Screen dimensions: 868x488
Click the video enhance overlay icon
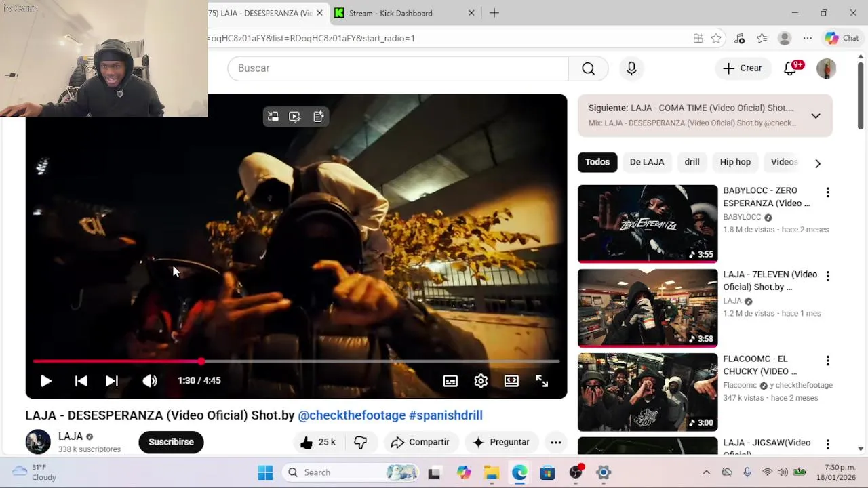[295, 117]
